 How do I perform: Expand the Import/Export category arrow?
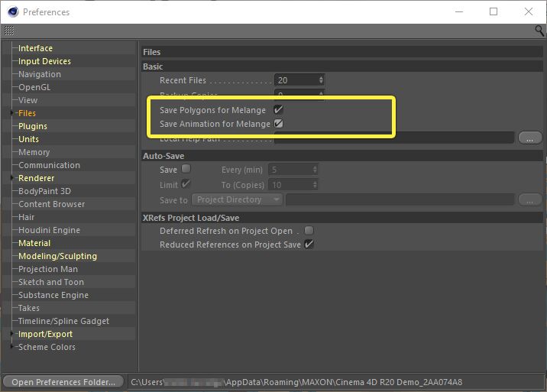pyautogui.click(x=12, y=334)
